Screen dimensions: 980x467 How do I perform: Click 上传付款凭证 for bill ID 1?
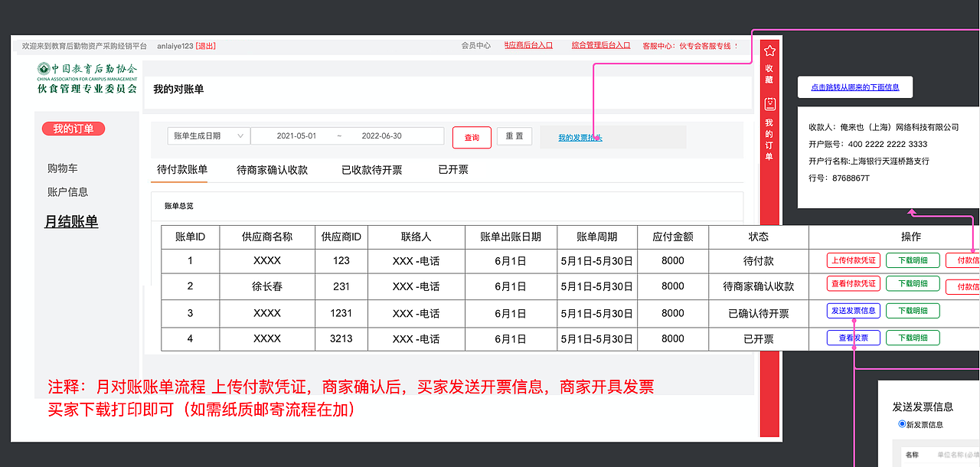click(853, 260)
